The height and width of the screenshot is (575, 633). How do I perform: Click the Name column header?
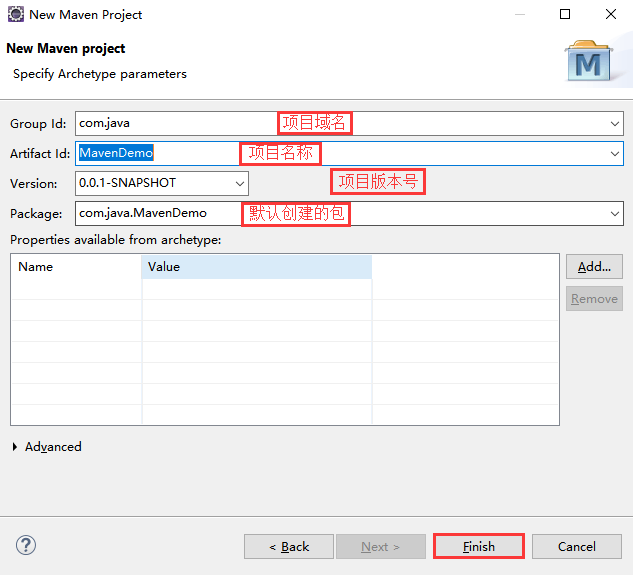click(x=77, y=267)
